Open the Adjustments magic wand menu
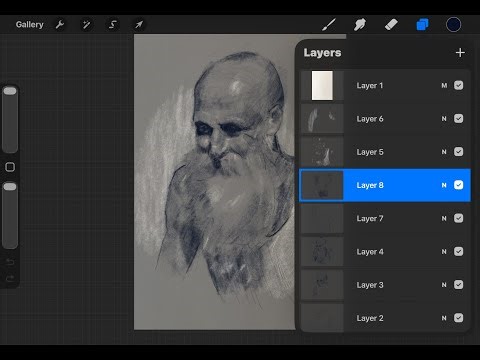This screenshot has height=360, width=480. (x=86, y=24)
